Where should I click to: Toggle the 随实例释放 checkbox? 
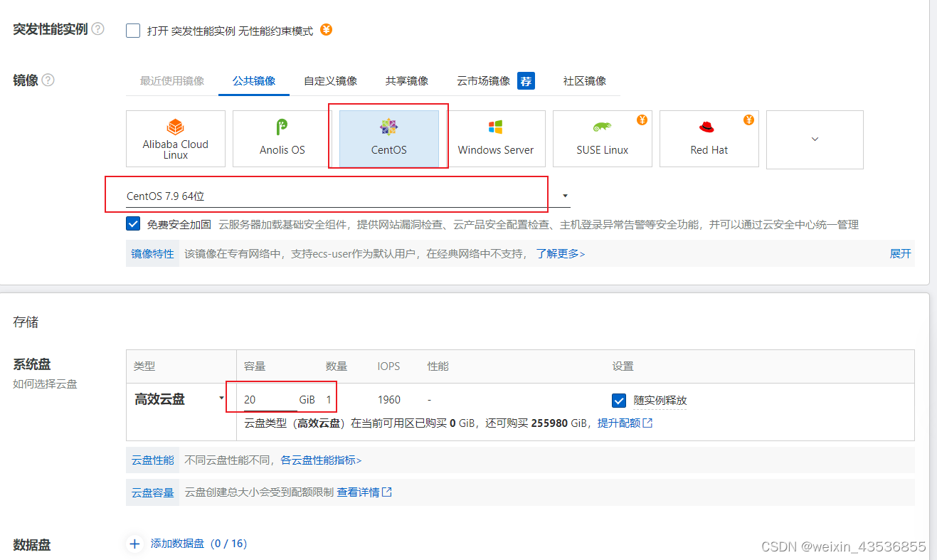[619, 400]
